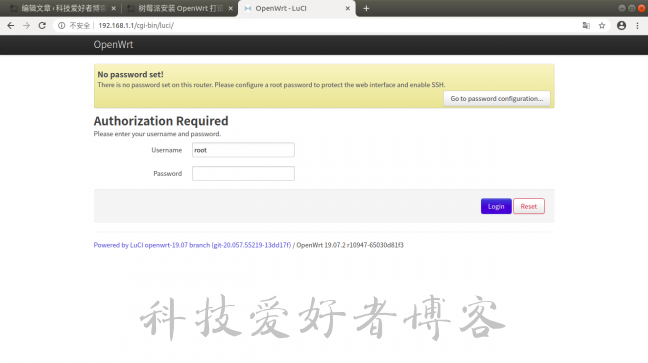Close the OpenWrt - LuCI tab
This screenshot has height=363, width=648.
pyautogui.click(x=348, y=8)
